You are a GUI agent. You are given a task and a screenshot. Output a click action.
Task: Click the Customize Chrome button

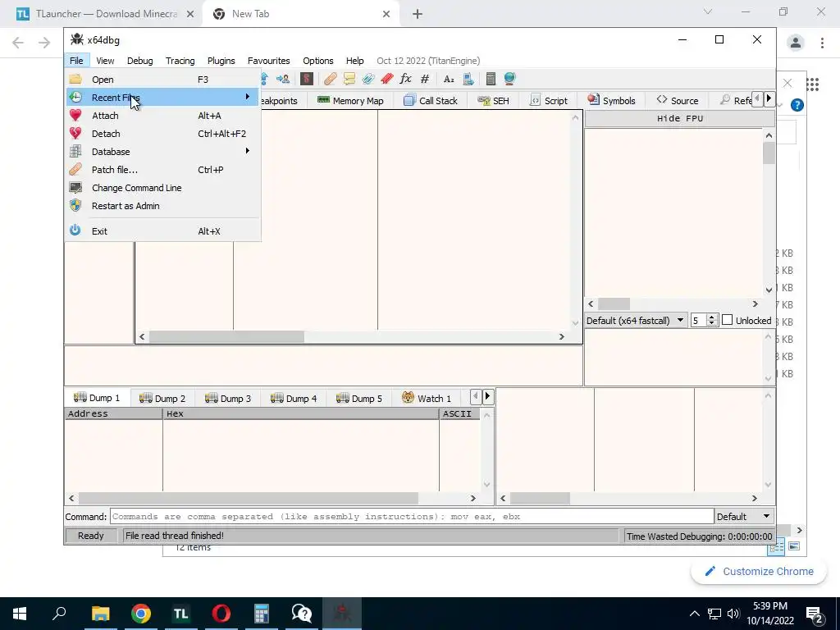(x=759, y=571)
